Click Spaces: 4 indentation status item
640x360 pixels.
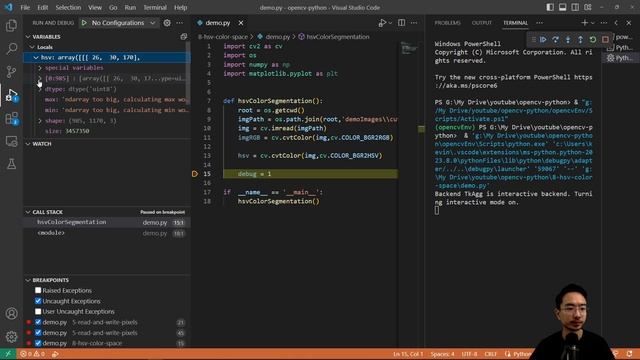(442, 354)
